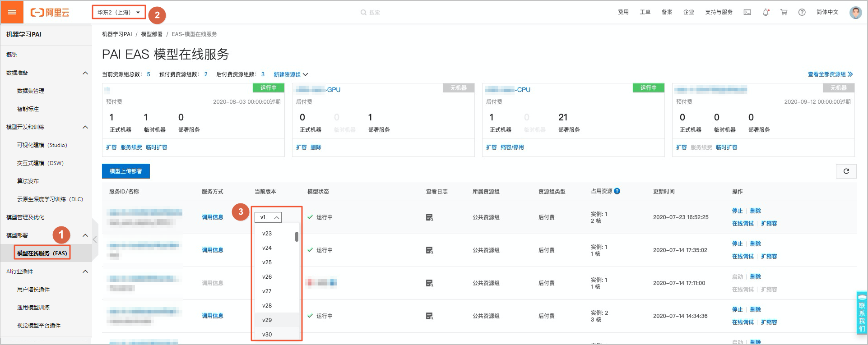The height and width of the screenshot is (345, 868).
Task: Open 算法发布 in the sidebar
Action: pyautogui.click(x=28, y=181)
